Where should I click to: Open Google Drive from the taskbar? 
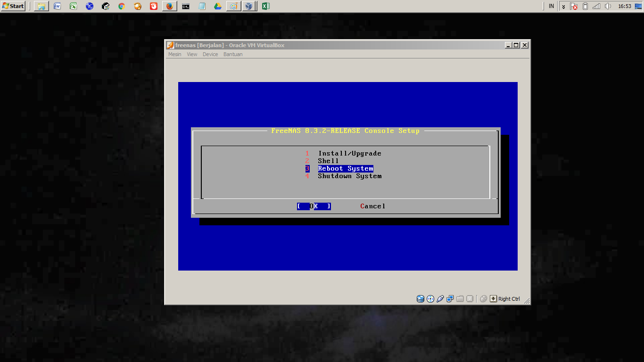click(x=218, y=6)
